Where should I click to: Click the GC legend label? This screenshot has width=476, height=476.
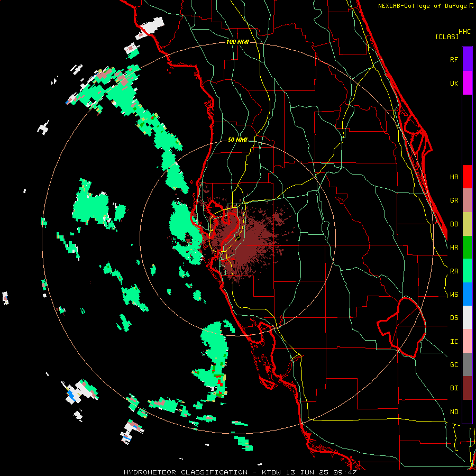tap(454, 365)
